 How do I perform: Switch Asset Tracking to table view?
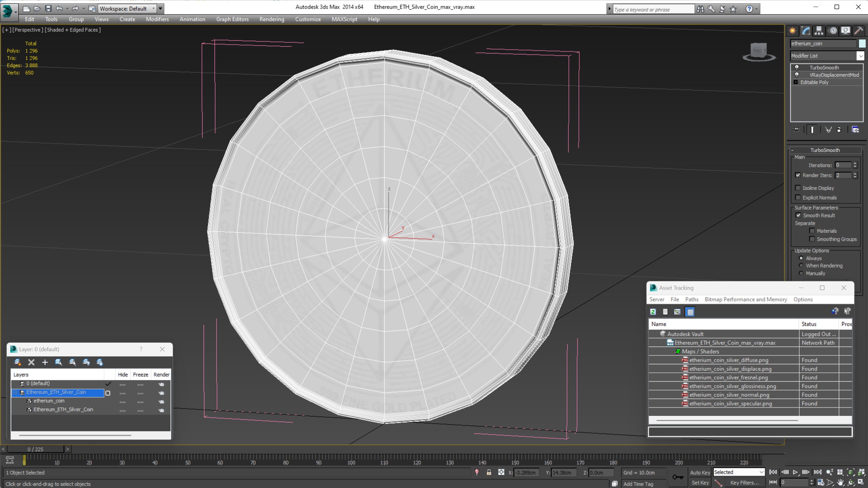690,312
